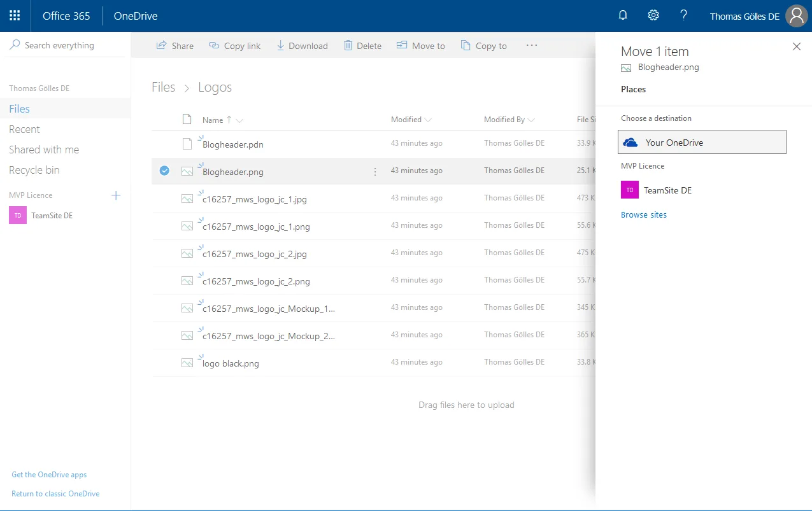Open the Modified column dropdown
812x511 pixels.
pos(428,120)
